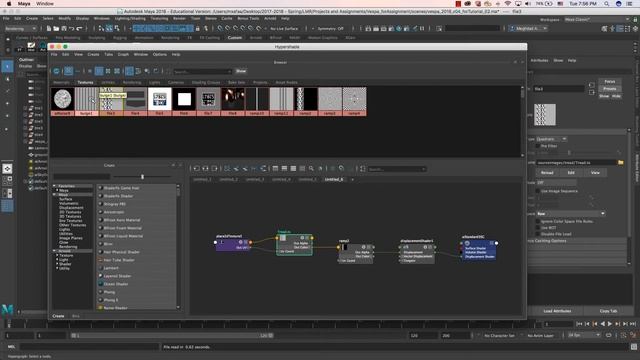Select the file4 texture thumbnail
The width and height of the screenshot is (640, 360).
pyautogui.click(x=135, y=102)
